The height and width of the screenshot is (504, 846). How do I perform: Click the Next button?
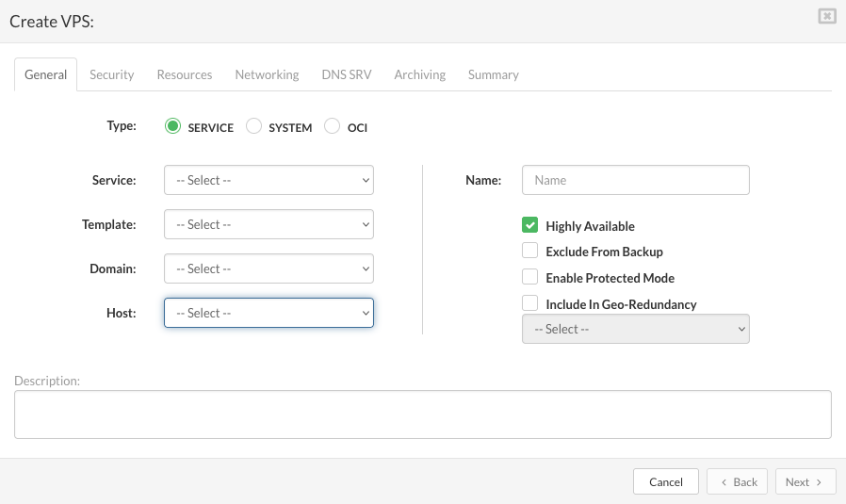click(805, 481)
